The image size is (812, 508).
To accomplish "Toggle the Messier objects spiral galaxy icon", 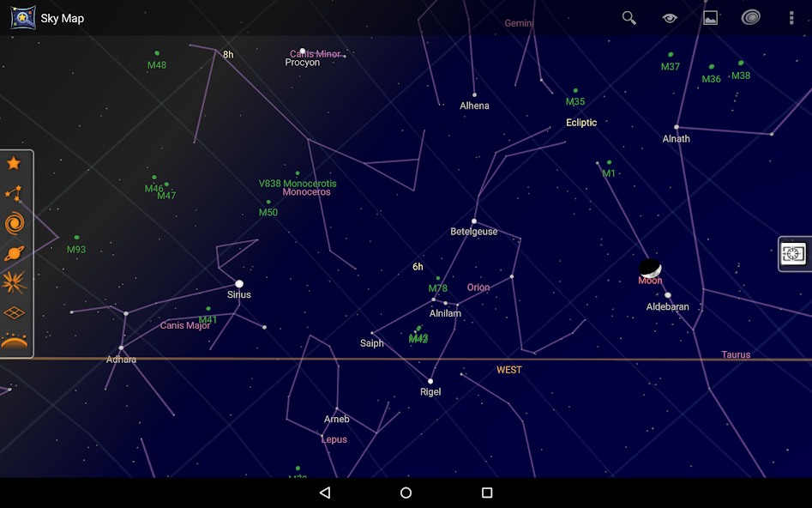I will [x=15, y=222].
